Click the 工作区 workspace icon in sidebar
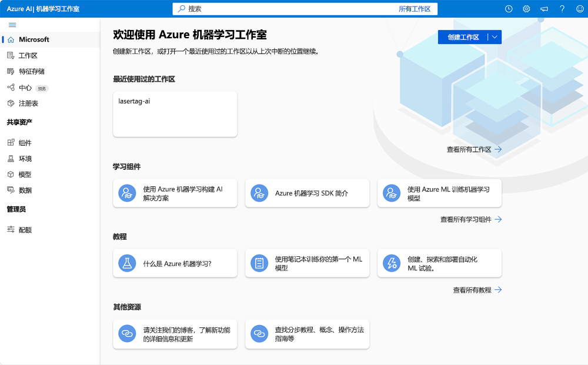This screenshot has height=365, width=588. (x=11, y=55)
